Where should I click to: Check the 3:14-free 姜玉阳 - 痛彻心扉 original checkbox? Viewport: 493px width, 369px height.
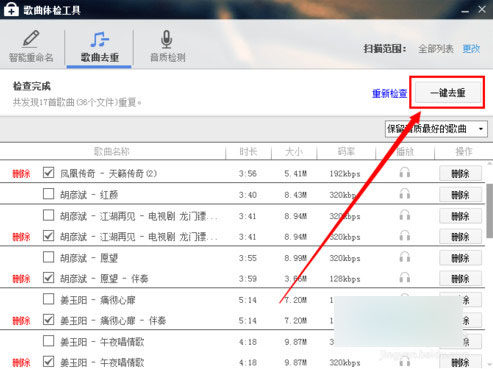click(49, 299)
